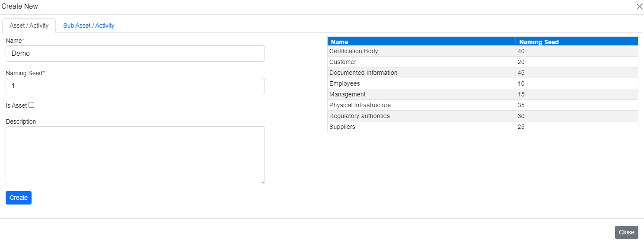Viewport: 644px width, 243px height.
Task: Switch to the Asset / Activity tab
Action: pyautogui.click(x=29, y=26)
